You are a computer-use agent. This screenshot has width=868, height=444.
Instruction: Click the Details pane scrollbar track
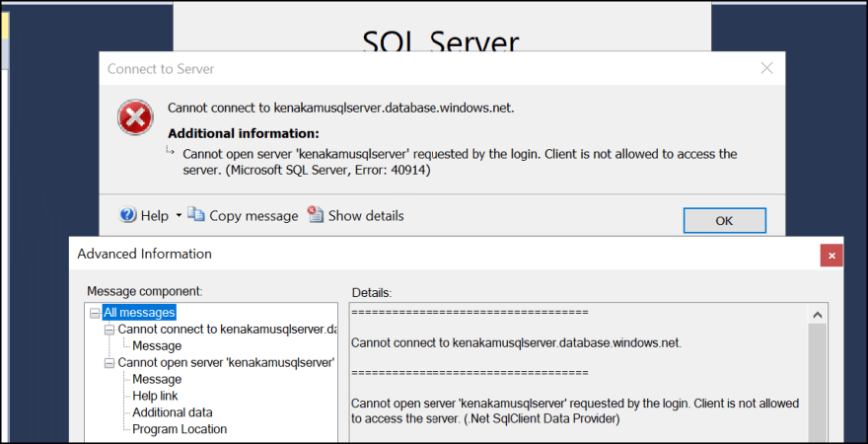click(818, 383)
